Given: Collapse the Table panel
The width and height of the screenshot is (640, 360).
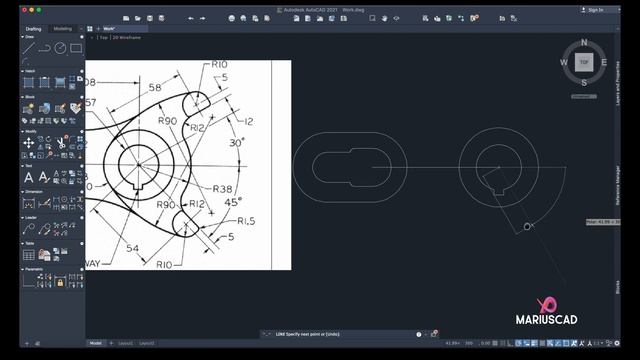Looking at the screenshot, I should click(22, 243).
